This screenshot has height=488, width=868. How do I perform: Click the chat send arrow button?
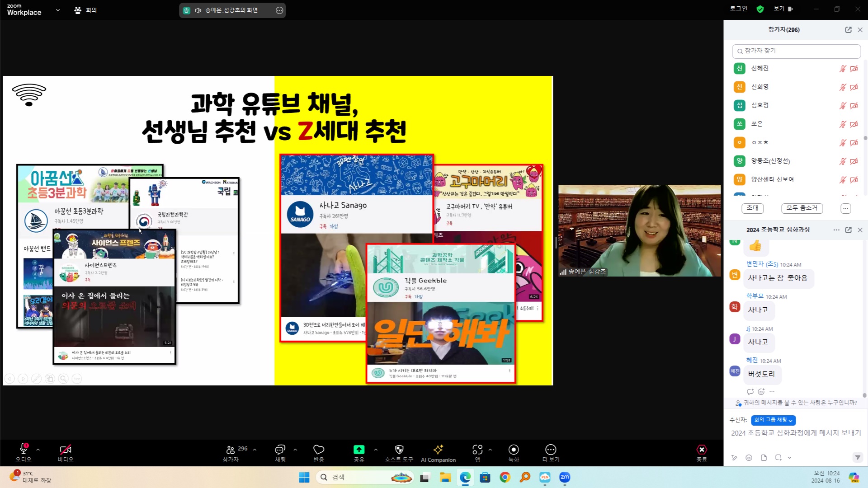click(x=857, y=458)
